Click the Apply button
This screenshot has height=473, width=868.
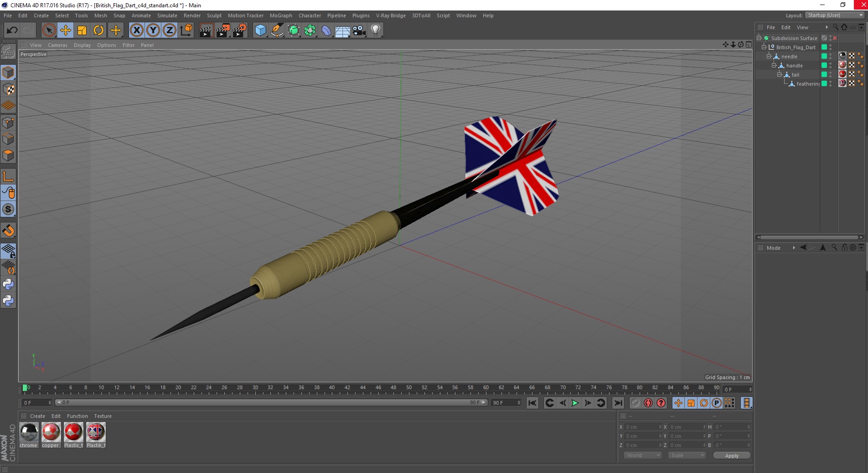[x=732, y=456]
